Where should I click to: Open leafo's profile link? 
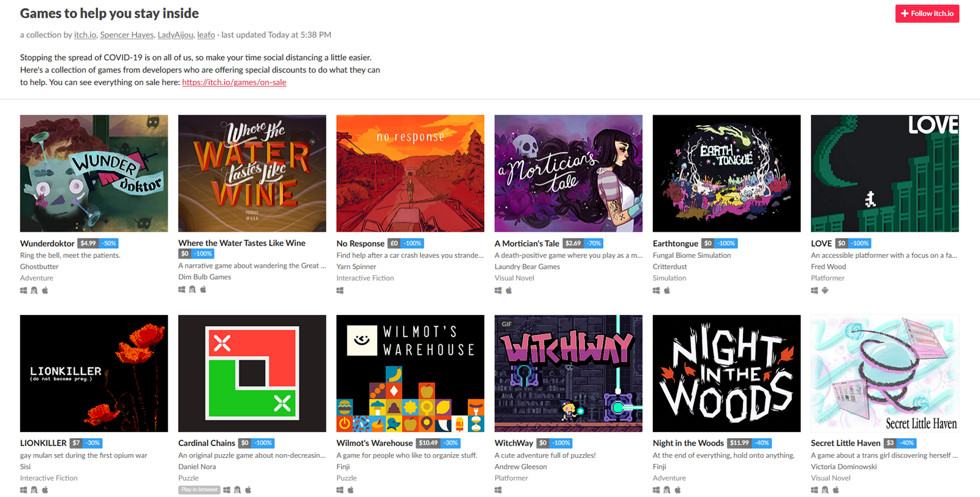206,35
